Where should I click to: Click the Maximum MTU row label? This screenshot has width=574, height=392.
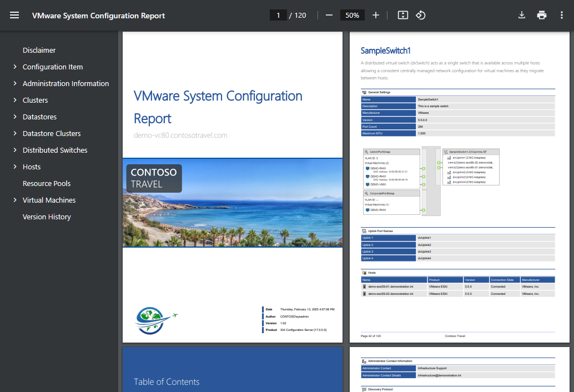pyautogui.click(x=389, y=133)
